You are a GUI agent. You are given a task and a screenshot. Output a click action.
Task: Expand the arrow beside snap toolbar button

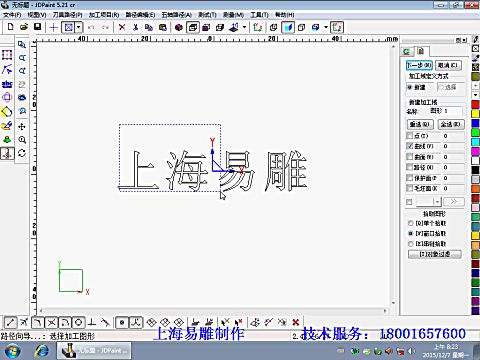coord(79,27)
